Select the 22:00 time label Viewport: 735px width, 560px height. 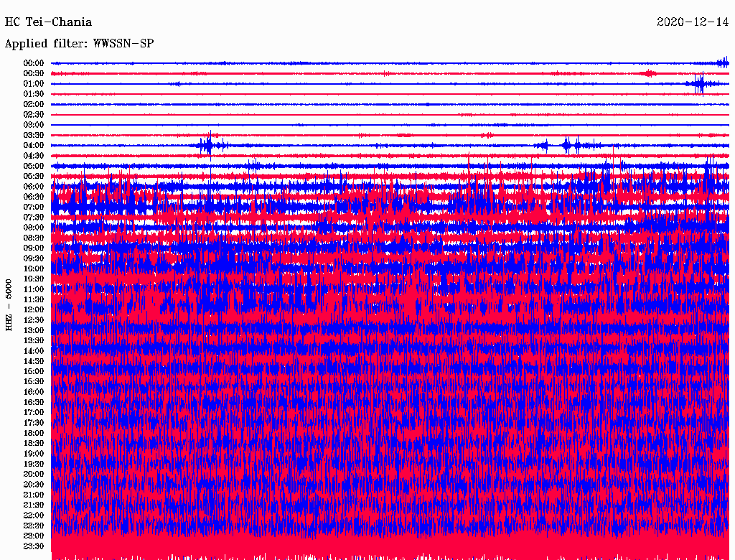[34, 515]
